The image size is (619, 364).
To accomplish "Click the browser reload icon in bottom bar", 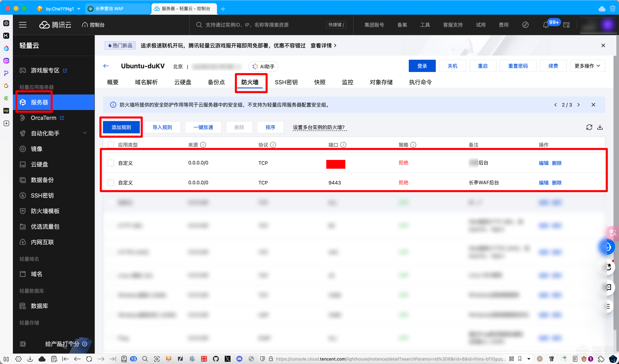I will [x=89, y=359].
